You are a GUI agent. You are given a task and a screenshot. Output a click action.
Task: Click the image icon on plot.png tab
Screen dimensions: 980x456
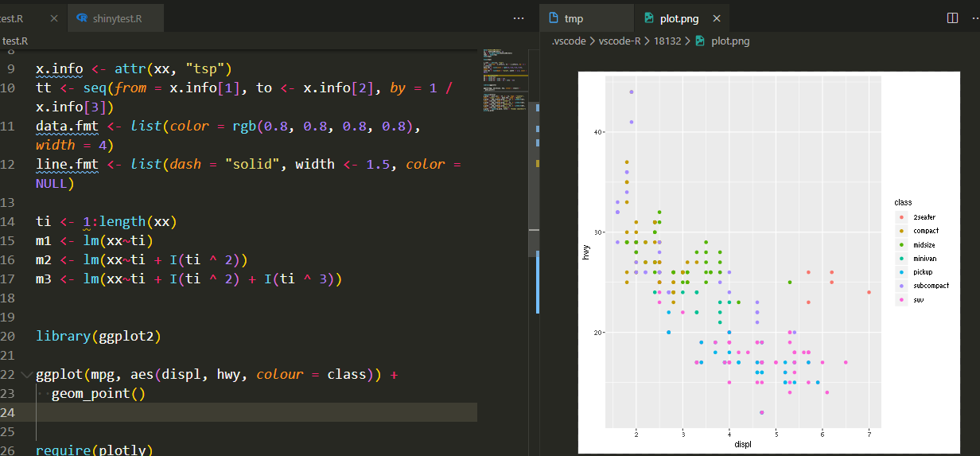click(649, 18)
